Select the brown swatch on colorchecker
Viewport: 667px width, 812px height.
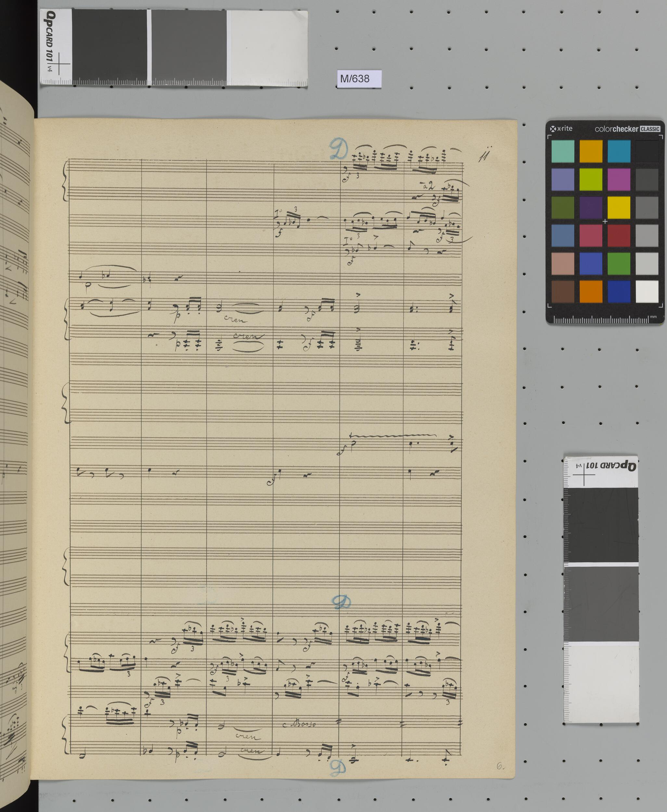pos(562,292)
